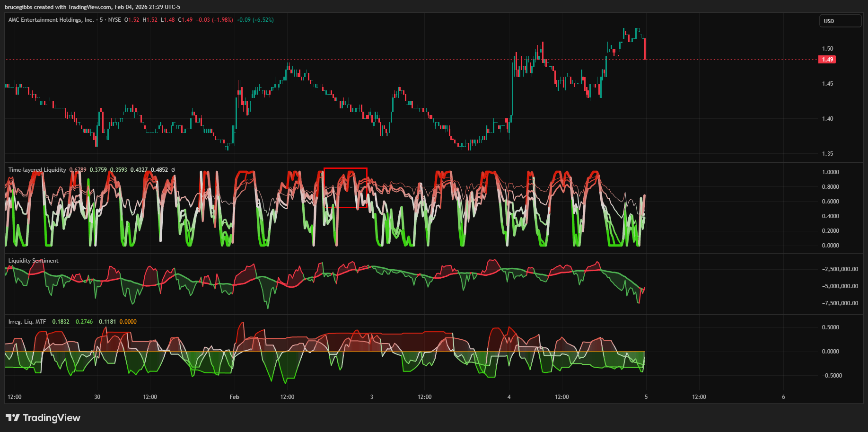Click the NYSE exchange label in header

coord(114,20)
